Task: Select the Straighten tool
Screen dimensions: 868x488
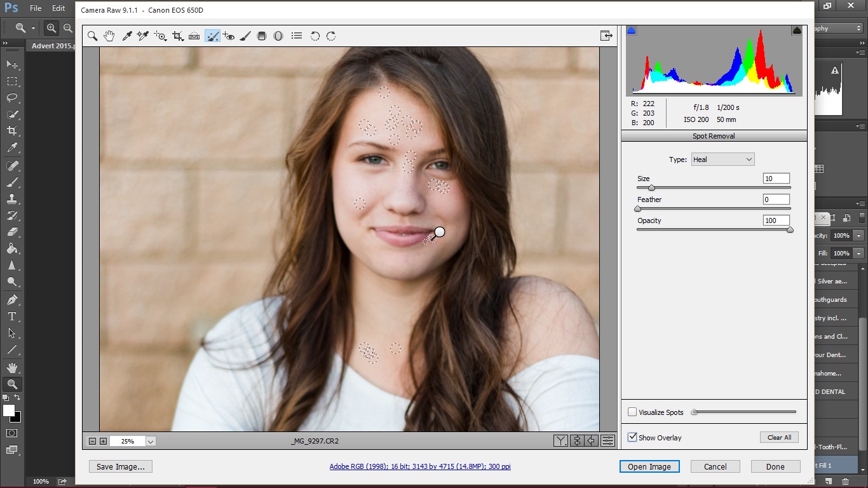Action: tap(194, 36)
